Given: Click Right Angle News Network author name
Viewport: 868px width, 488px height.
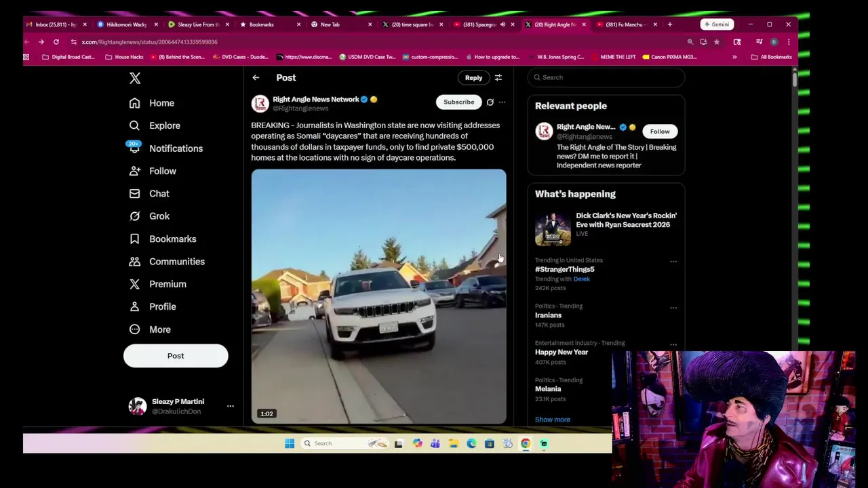Looking at the screenshot, I should pos(316,99).
